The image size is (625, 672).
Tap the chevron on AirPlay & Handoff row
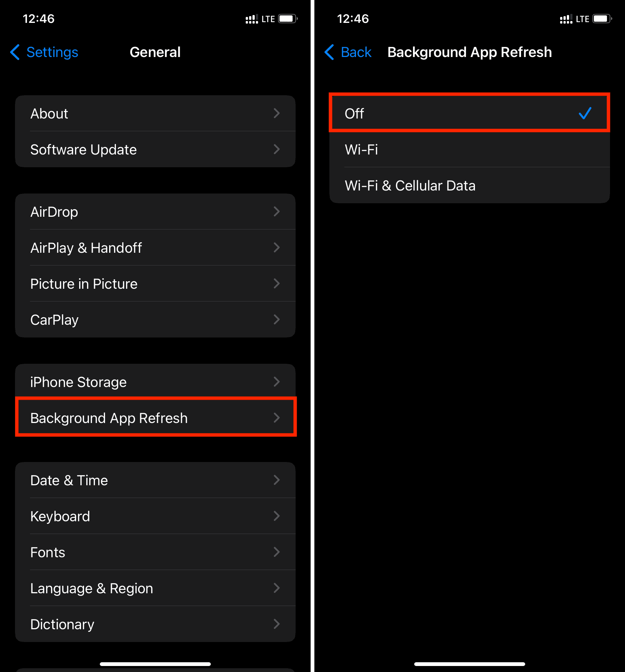277,247
